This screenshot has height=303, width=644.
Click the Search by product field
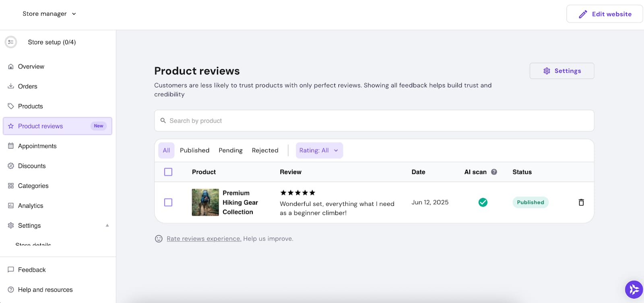click(374, 121)
